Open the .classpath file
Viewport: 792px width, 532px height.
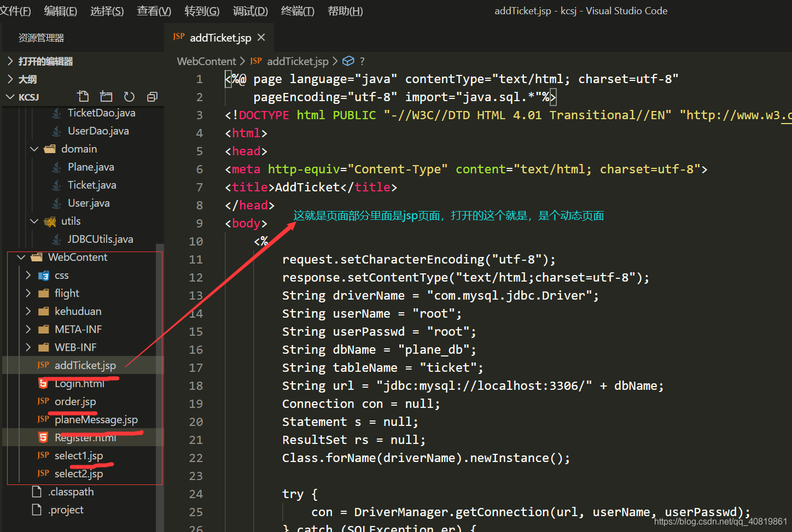(71, 492)
